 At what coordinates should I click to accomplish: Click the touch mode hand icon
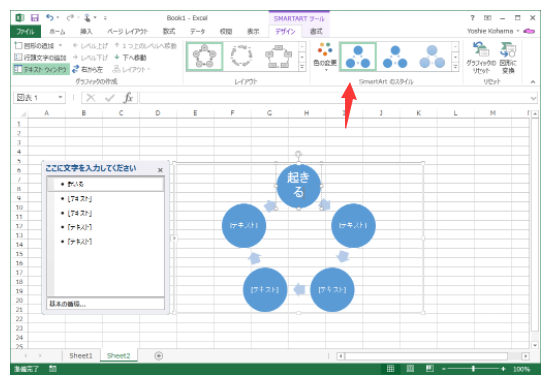click(x=87, y=17)
